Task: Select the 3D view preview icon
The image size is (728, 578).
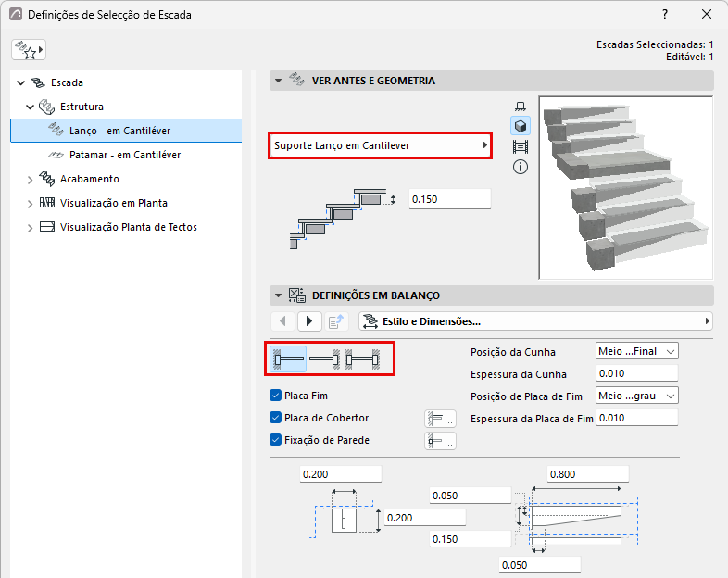Action: click(x=520, y=126)
